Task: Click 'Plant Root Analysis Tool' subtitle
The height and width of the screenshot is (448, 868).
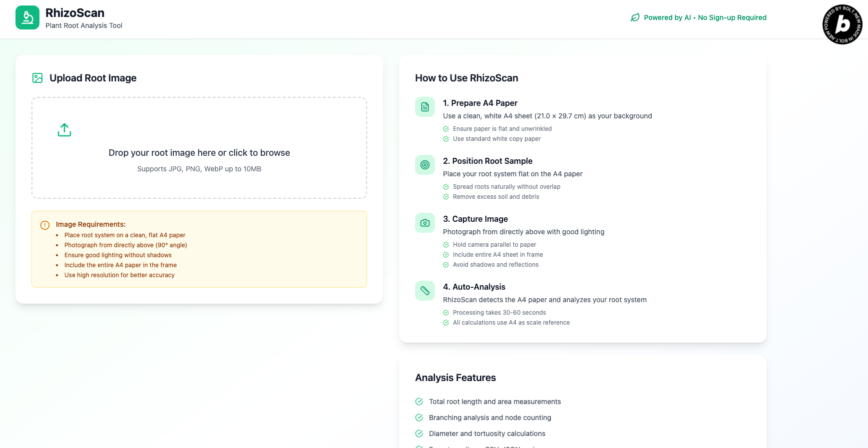Action: coord(84,25)
